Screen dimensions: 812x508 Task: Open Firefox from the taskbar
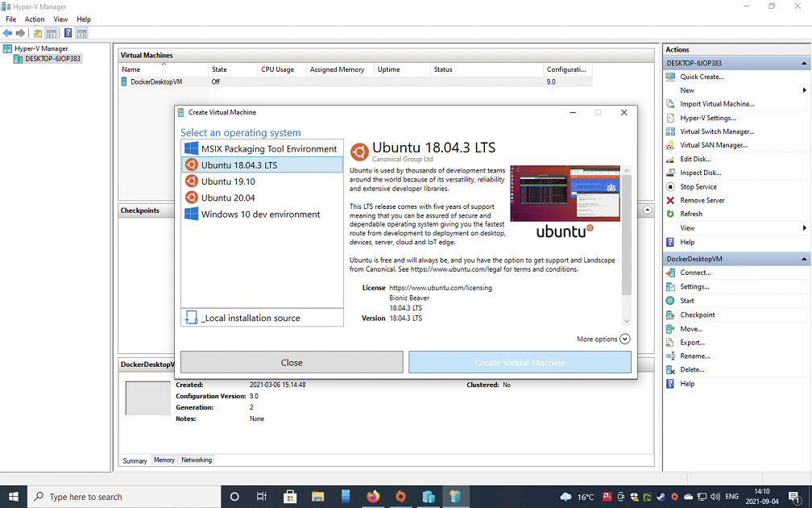pyautogui.click(x=373, y=497)
